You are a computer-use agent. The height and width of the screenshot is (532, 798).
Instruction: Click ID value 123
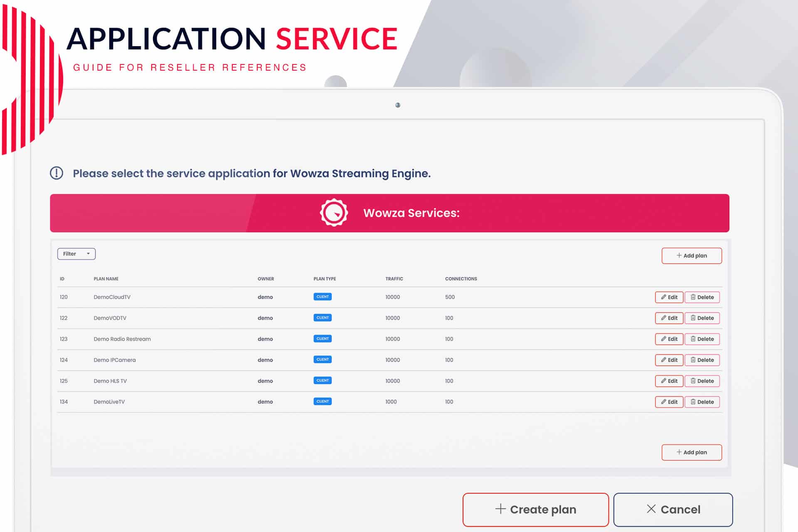tap(64, 339)
